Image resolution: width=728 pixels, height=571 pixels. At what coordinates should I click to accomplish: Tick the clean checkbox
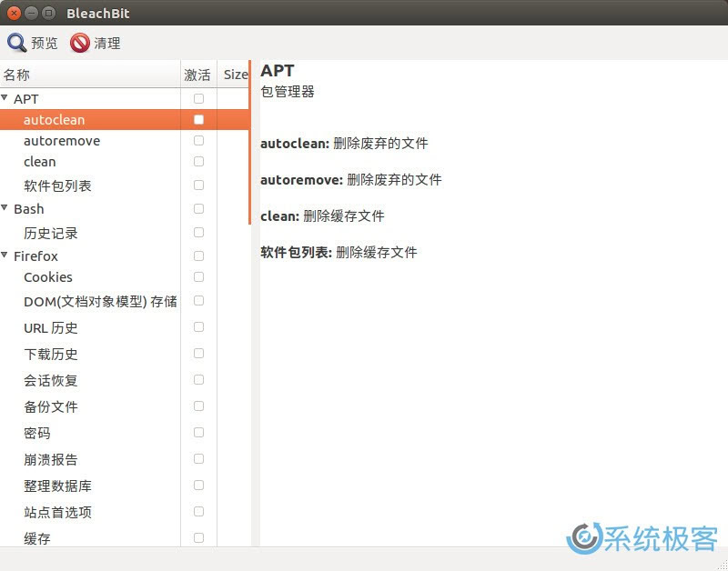click(x=198, y=162)
